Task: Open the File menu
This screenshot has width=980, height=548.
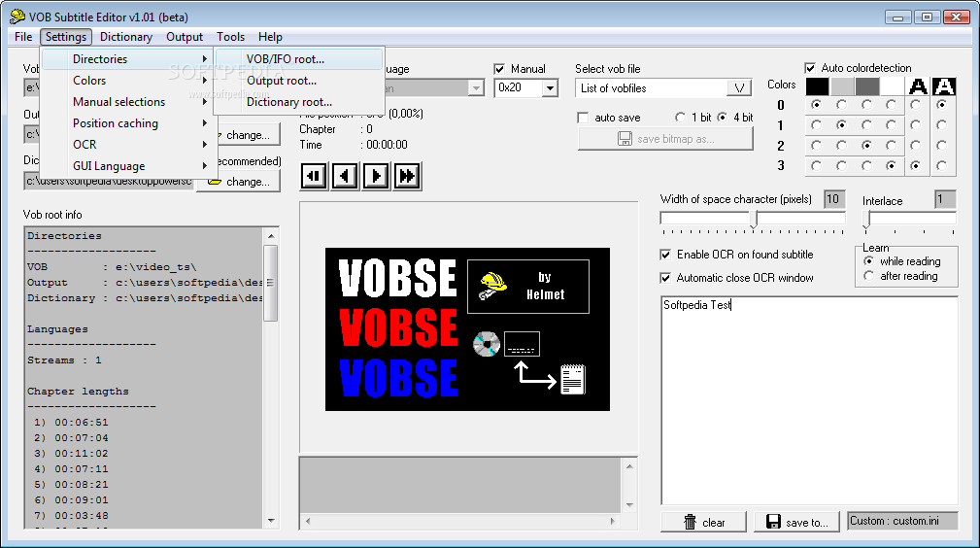Action: click(x=23, y=37)
